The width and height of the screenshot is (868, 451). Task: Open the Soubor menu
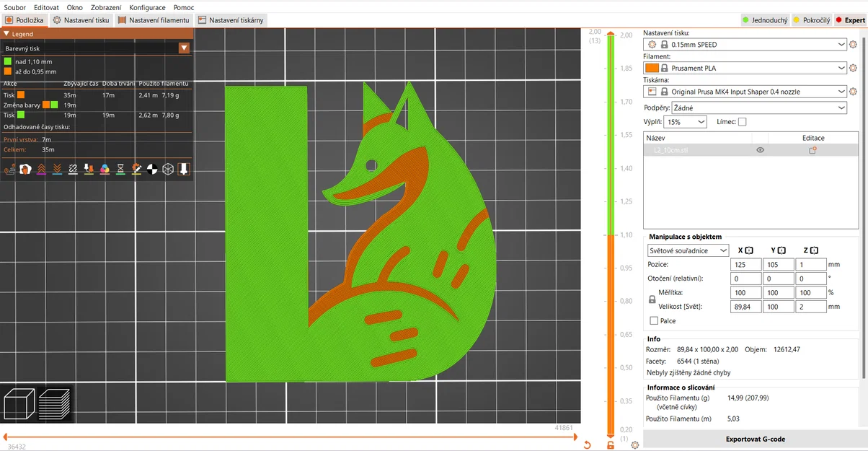click(x=15, y=7)
